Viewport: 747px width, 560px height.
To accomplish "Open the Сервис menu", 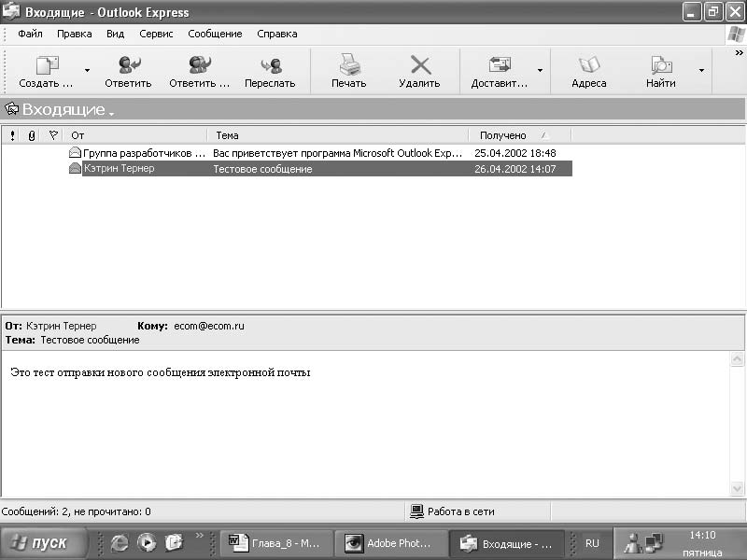I will coord(155,34).
